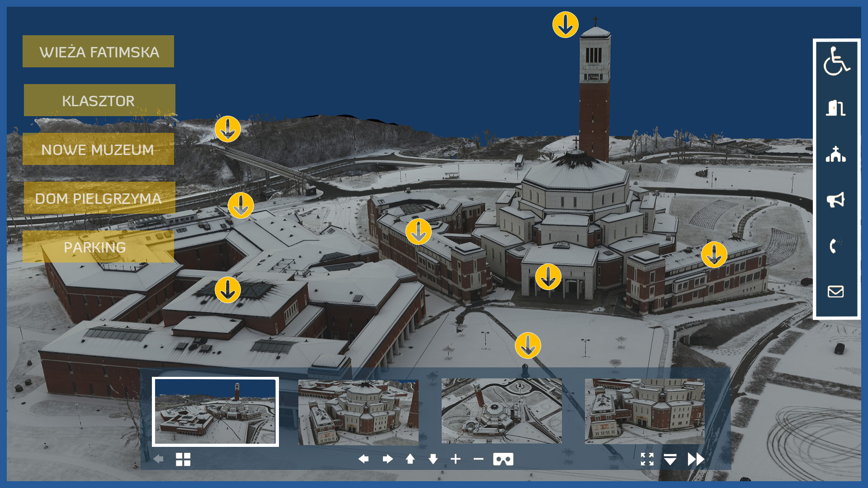Image resolution: width=868 pixels, height=488 pixels.
Task: Pan view right with right arrow
Action: click(387, 459)
